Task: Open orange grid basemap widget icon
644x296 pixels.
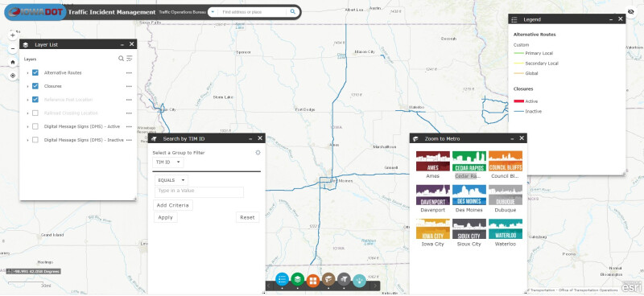Action: (x=313, y=281)
